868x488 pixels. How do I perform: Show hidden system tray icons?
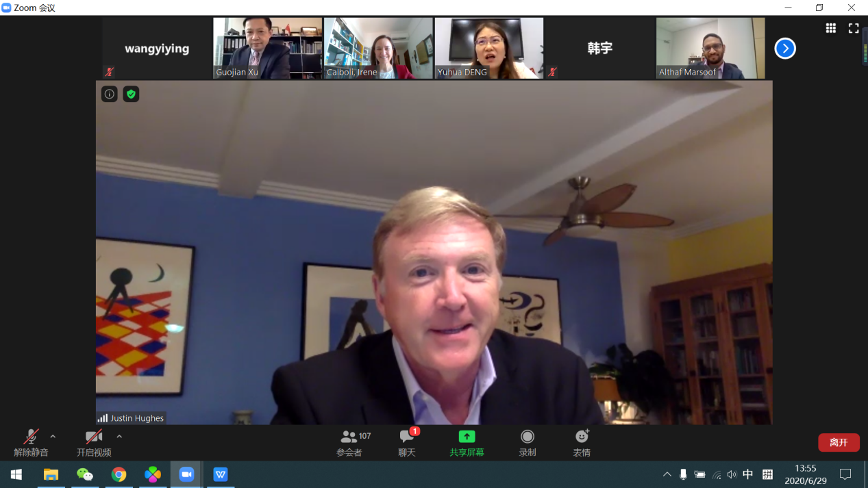667,474
